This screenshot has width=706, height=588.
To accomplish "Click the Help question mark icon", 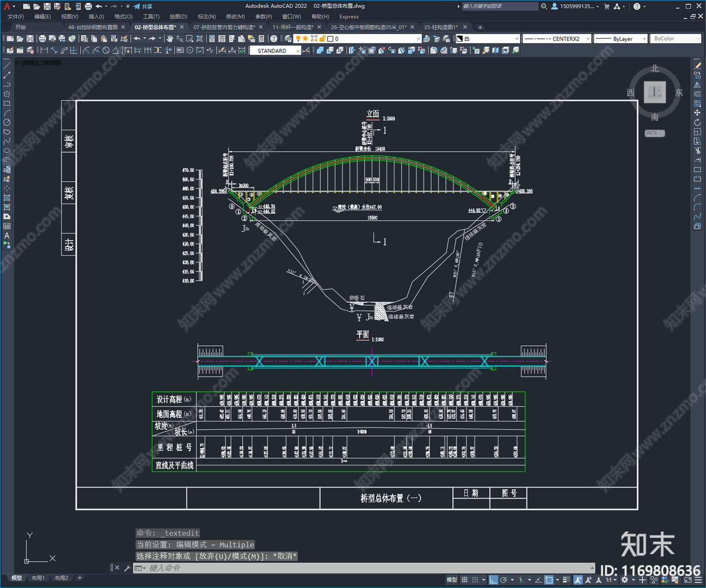I will pos(274,39).
